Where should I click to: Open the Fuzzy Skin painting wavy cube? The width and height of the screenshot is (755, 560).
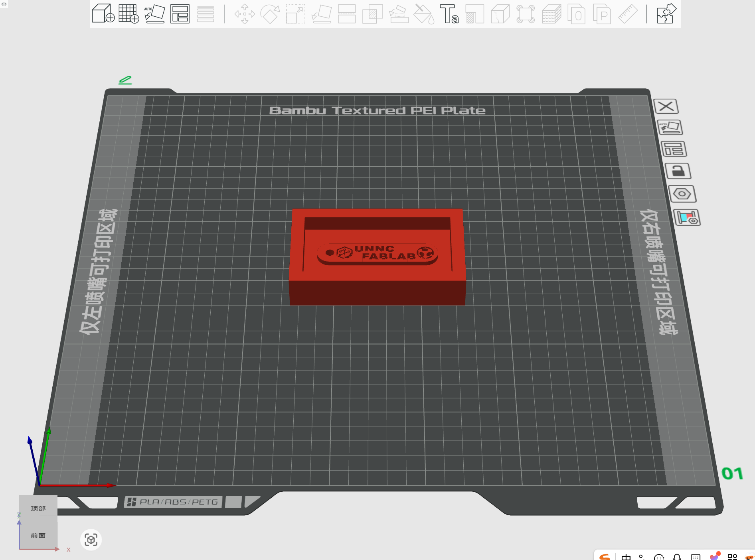pos(551,14)
